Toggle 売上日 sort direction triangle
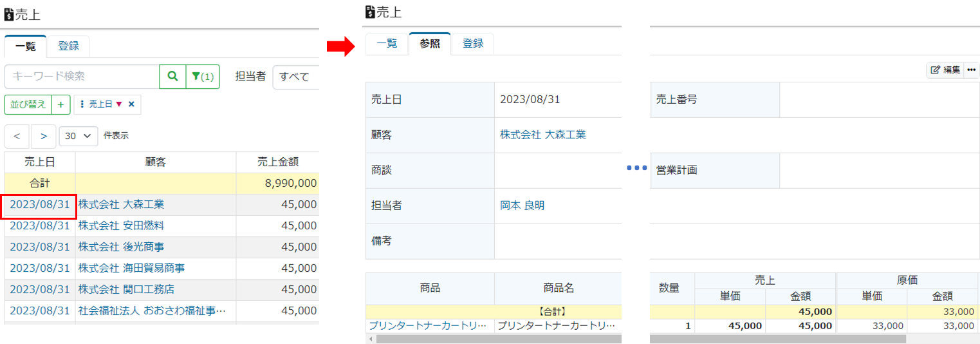Screen dimensions: 980x344 [x=118, y=104]
